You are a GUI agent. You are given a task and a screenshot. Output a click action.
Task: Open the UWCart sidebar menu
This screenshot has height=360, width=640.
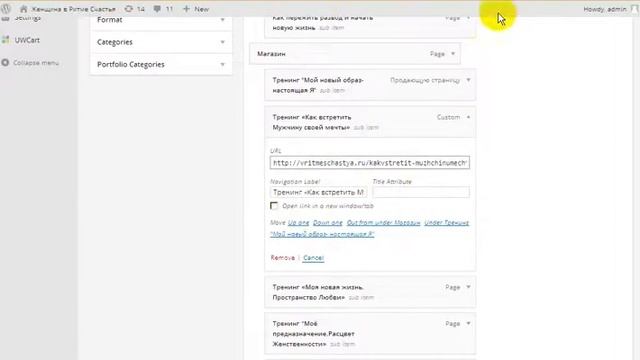pyautogui.click(x=27, y=40)
